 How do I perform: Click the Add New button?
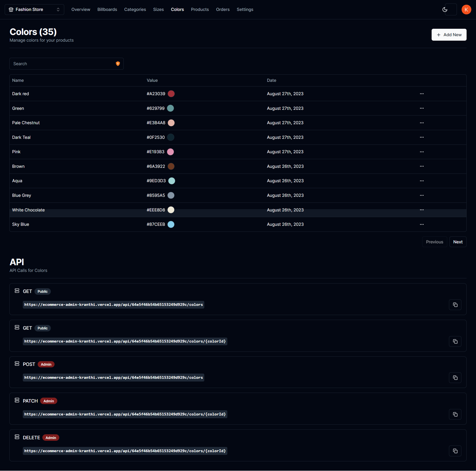[x=449, y=35]
